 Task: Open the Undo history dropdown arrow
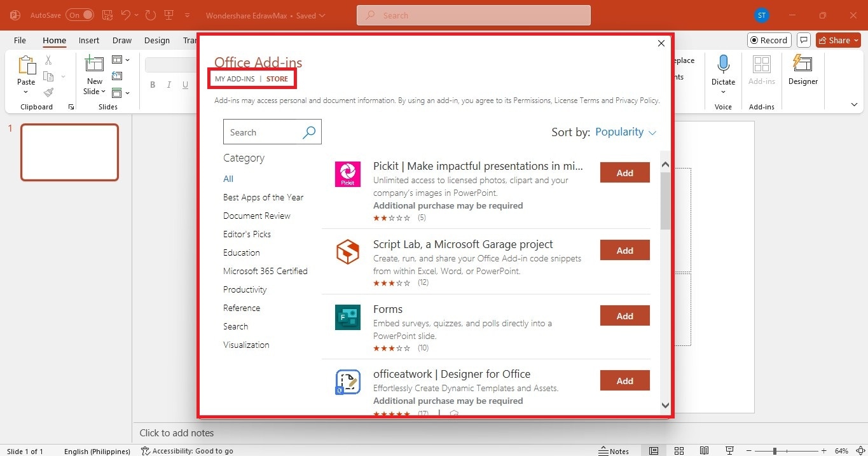136,15
